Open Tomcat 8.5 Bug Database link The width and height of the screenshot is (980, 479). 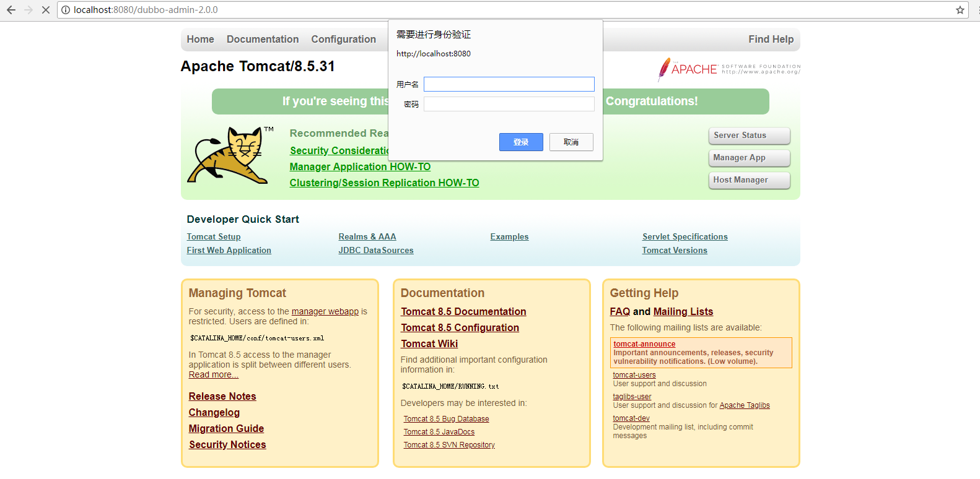(x=447, y=419)
